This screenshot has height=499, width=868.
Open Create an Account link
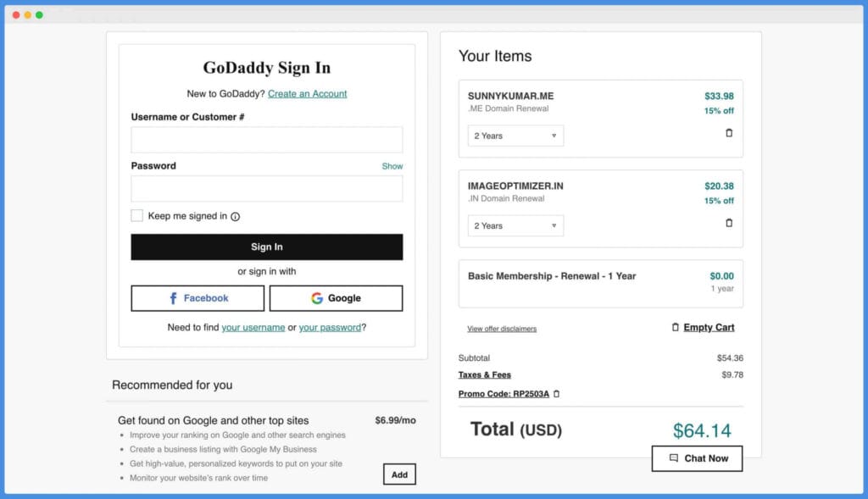pyautogui.click(x=307, y=93)
